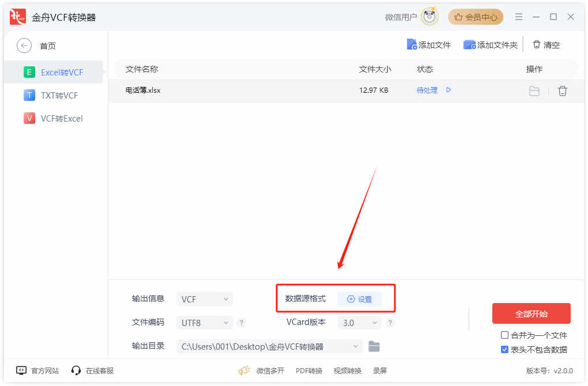Click the user avatar icon
Screen dimensions: 588x386
pyautogui.click(x=429, y=17)
